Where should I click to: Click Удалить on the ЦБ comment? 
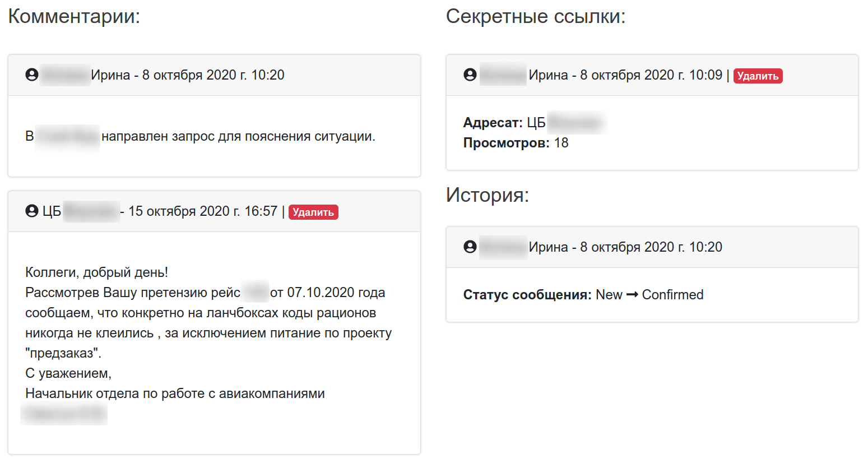pos(313,212)
